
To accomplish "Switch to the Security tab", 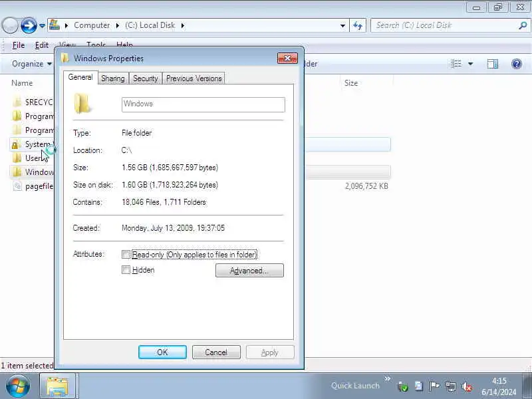I will coord(145,78).
